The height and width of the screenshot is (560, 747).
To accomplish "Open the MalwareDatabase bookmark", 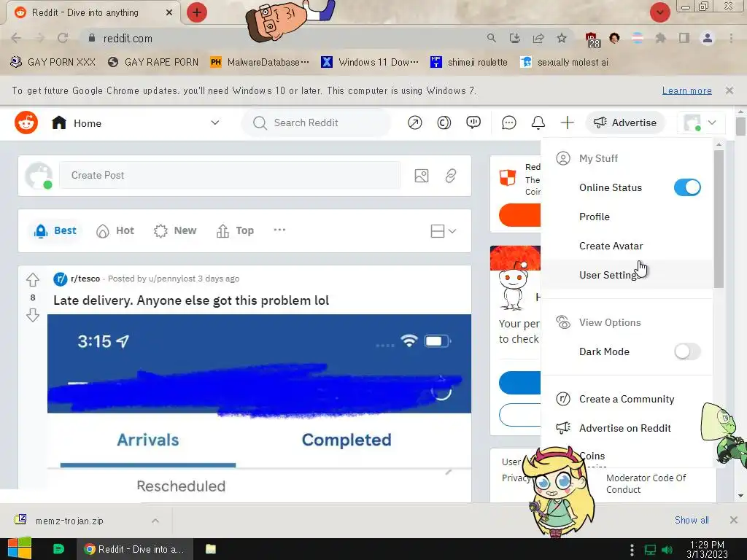I will 260,63.
